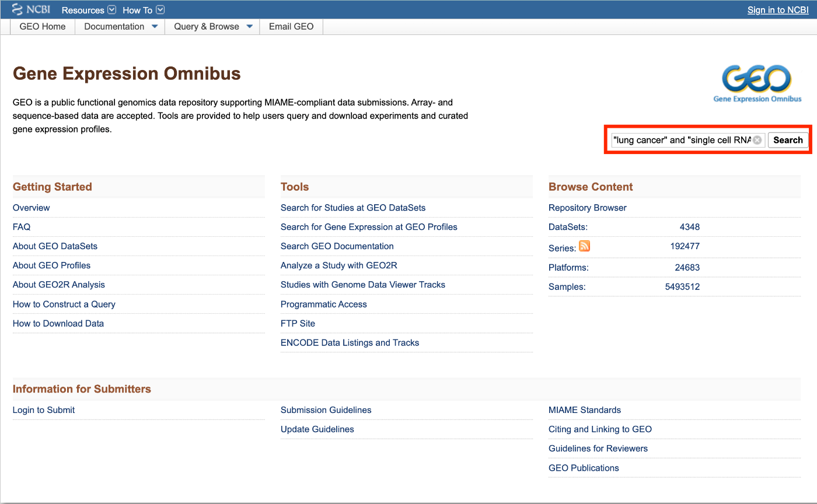The height and width of the screenshot is (504, 817).
Task: Open GEO Publications link
Action: pyautogui.click(x=584, y=467)
